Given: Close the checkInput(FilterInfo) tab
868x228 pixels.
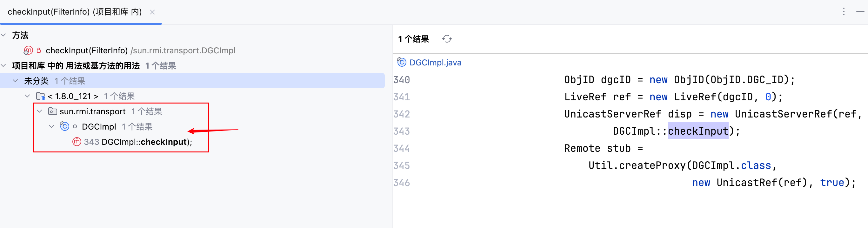Looking at the screenshot, I should 152,12.
